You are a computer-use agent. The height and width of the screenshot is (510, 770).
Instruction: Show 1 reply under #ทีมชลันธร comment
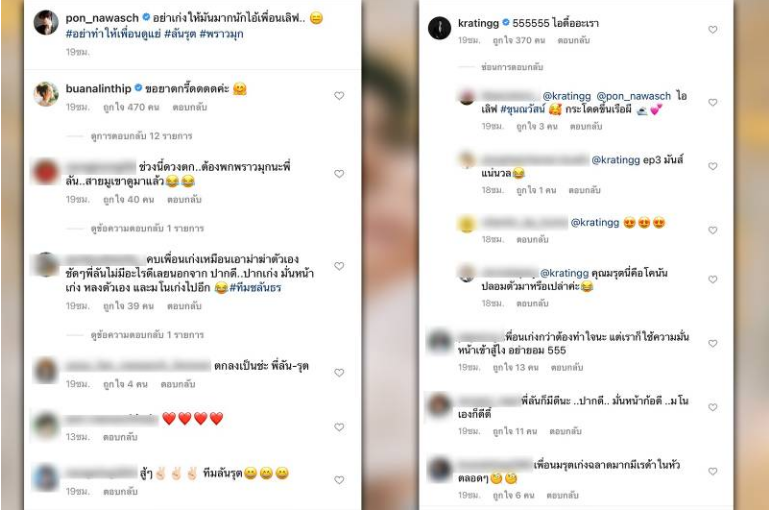tap(147, 335)
